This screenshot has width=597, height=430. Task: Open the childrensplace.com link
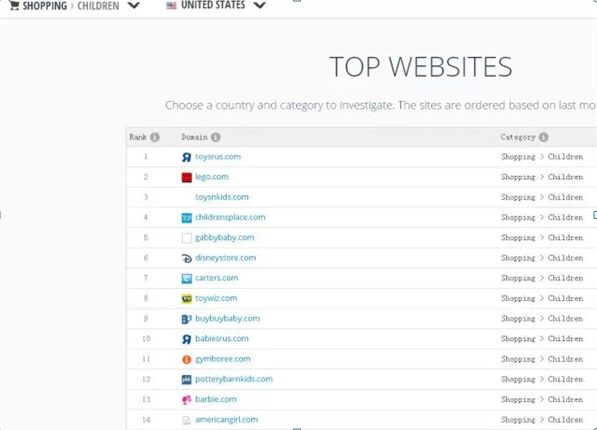point(230,217)
